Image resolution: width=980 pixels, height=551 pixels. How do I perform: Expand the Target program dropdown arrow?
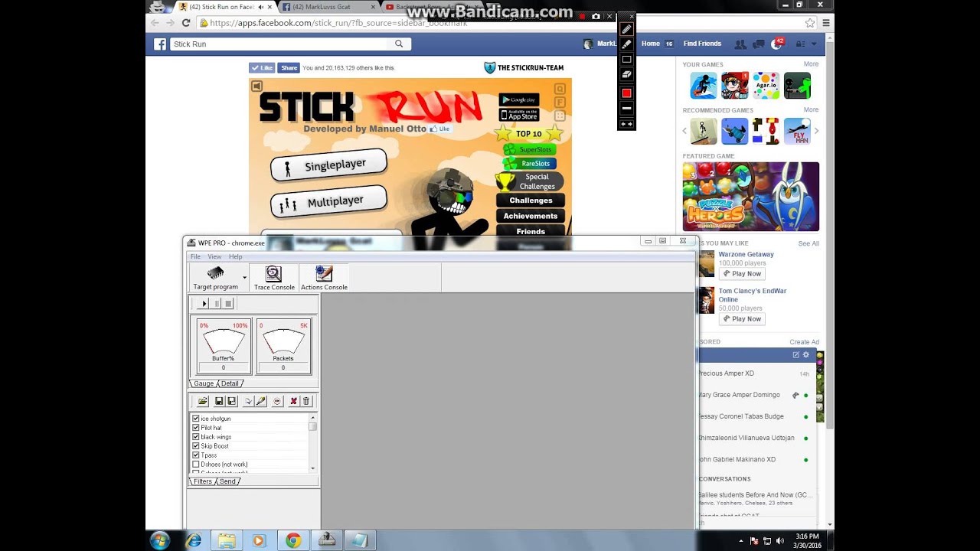tap(245, 278)
